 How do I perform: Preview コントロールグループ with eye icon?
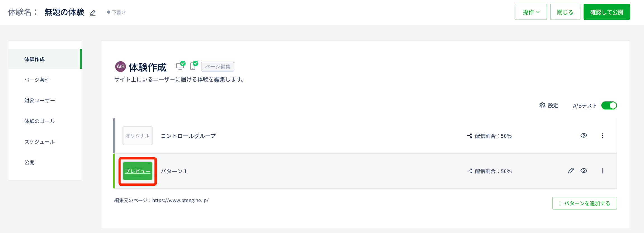point(584,135)
